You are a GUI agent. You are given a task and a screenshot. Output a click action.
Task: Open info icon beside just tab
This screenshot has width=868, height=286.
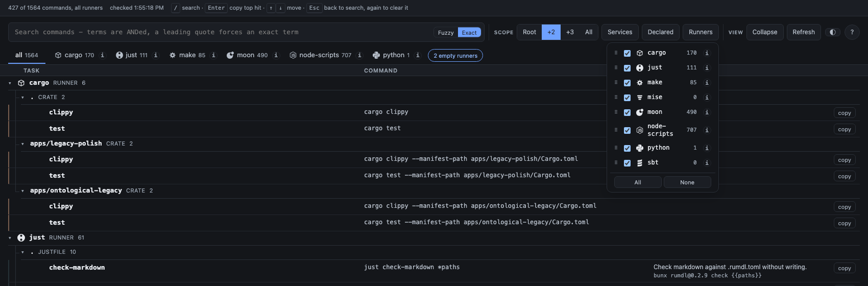point(156,55)
